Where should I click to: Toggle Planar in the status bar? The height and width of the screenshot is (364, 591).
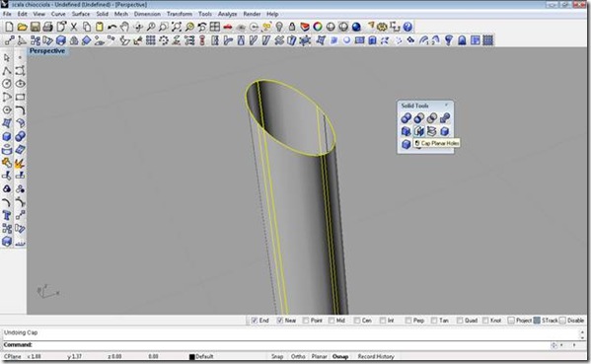pos(319,356)
